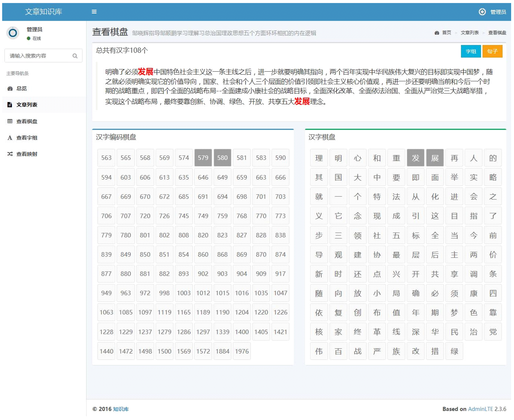Click the table grid icon for 查看棋盘
This screenshot has width=514, height=420.
[10, 121]
